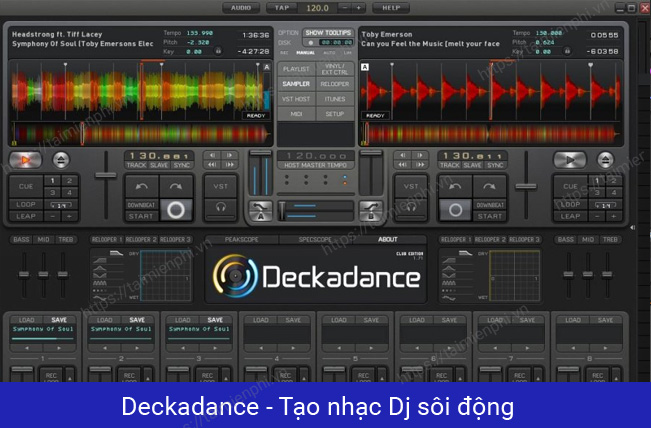Screen dimensions: 651x428
Task: Expand REC LOOP arrow in sampler slot 1
Action: pos(70,376)
